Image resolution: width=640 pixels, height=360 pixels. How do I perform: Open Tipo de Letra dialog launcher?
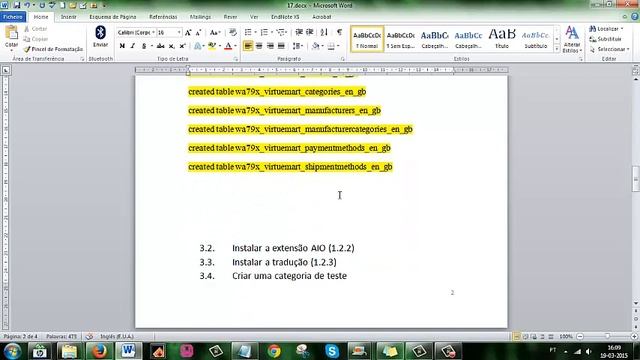pos(236,59)
